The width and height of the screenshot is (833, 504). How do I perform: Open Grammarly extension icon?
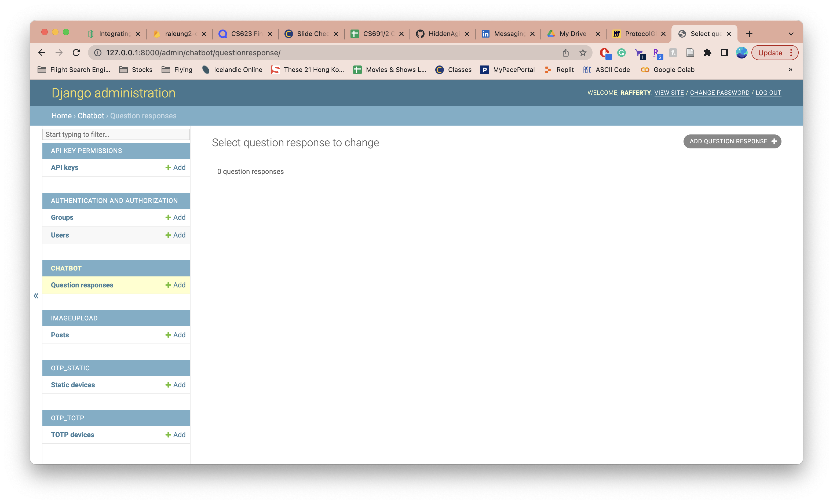coord(621,53)
